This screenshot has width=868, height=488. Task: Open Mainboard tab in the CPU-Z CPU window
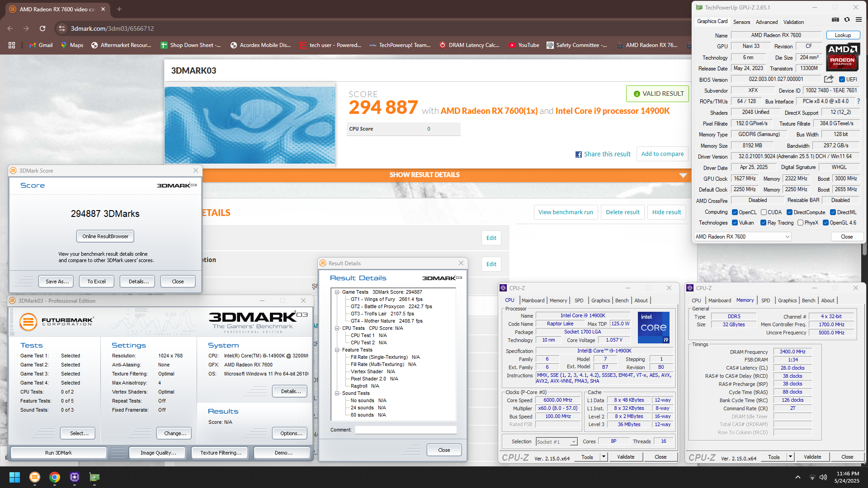(x=533, y=300)
